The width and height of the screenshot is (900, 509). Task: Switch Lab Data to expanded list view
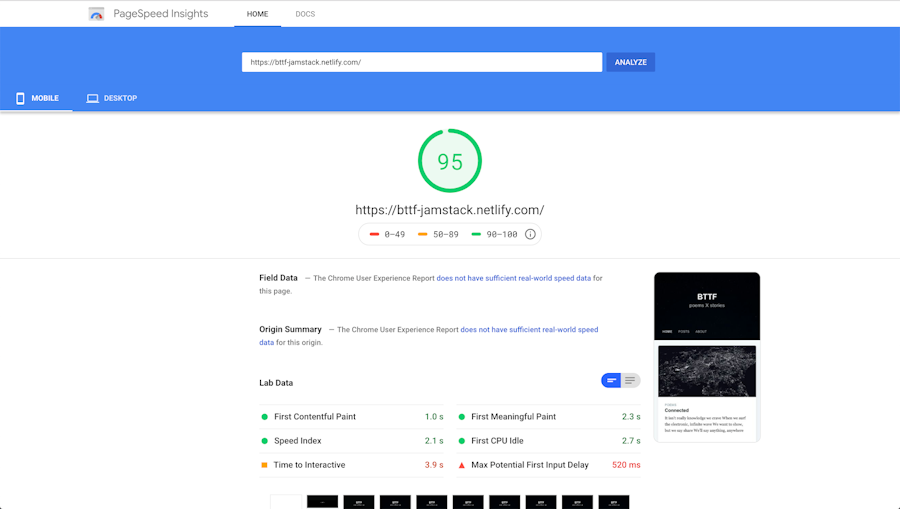[x=630, y=380]
